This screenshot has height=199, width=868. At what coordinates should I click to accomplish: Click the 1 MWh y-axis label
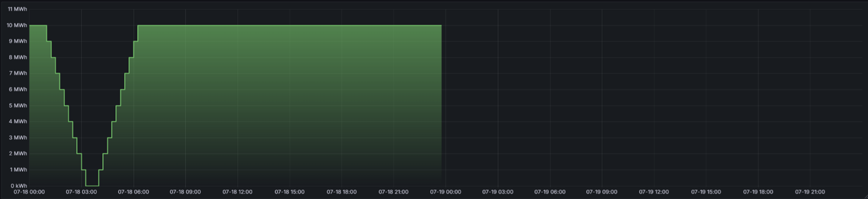[18, 170]
